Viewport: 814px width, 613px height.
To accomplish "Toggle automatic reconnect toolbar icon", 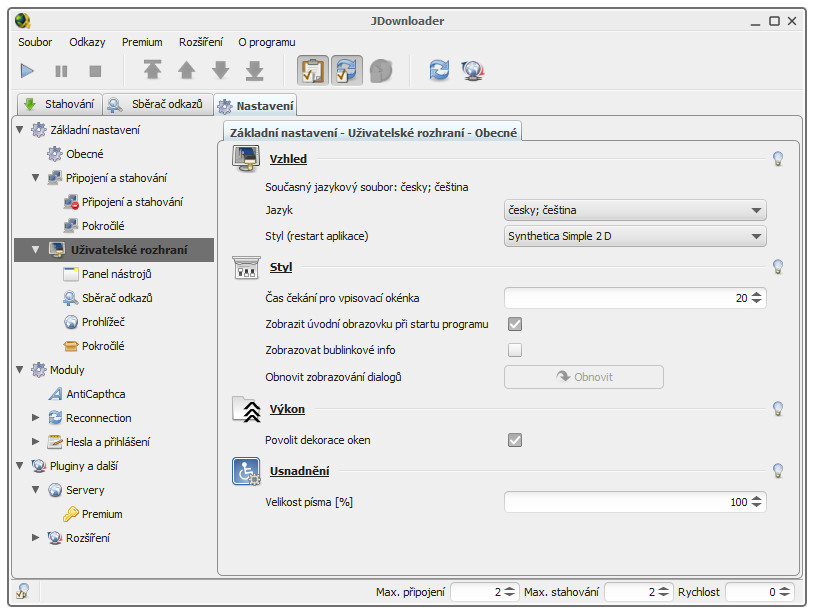I will (x=346, y=70).
